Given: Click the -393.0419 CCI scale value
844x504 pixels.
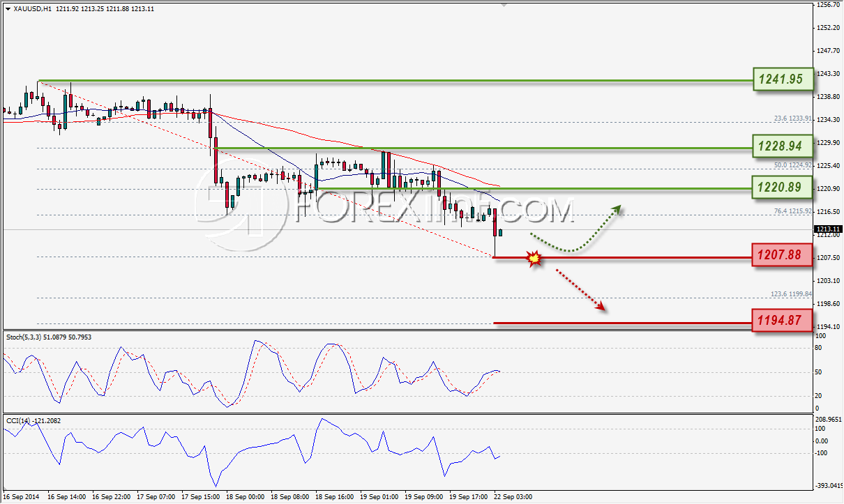Looking at the screenshot, I should coord(829,485).
